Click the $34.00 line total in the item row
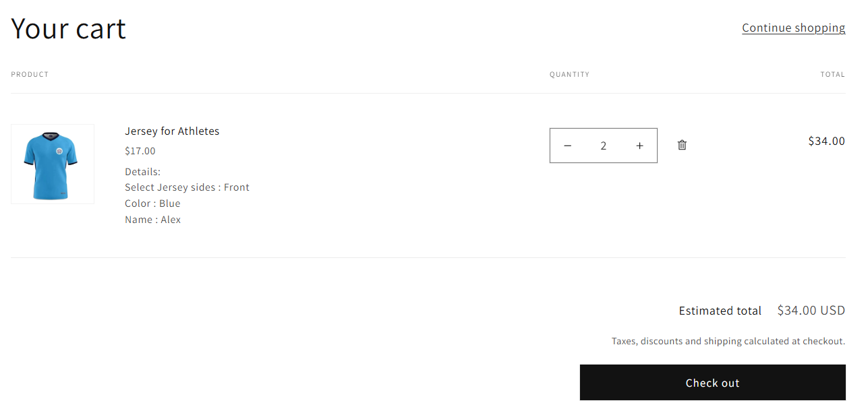 (x=826, y=141)
